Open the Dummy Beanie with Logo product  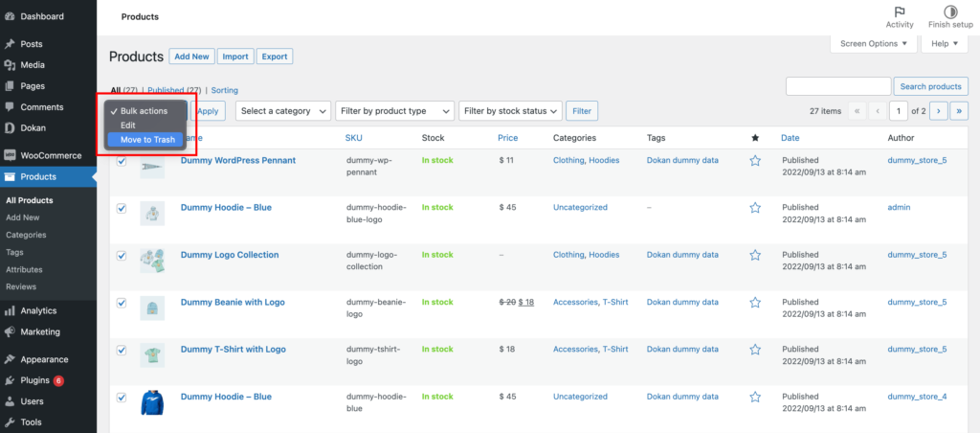(233, 302)
